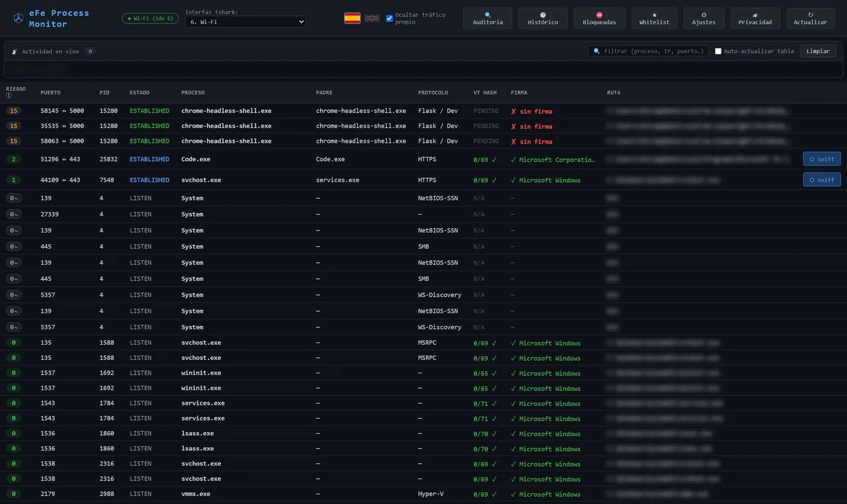This screenshot has height=504, width=847.
Task: Click PID 2988 of vmms.exe
Action: point(107,494)
